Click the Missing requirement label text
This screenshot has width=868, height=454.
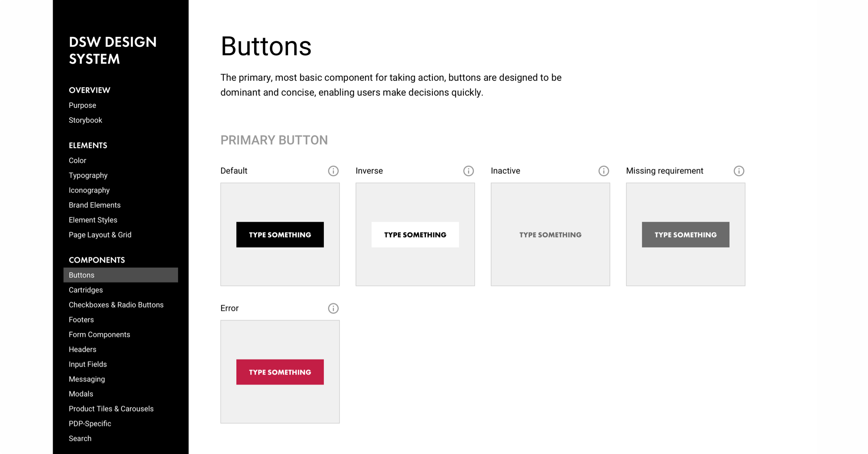[664, 171]
